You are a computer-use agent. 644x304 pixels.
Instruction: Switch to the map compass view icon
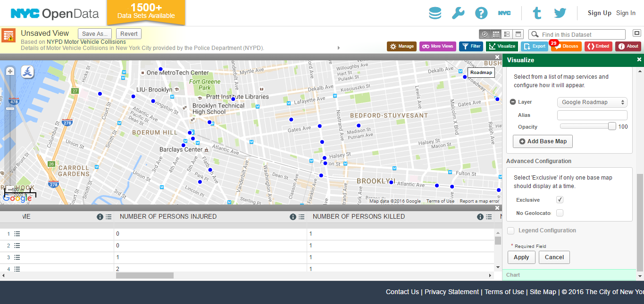[485, 34]
